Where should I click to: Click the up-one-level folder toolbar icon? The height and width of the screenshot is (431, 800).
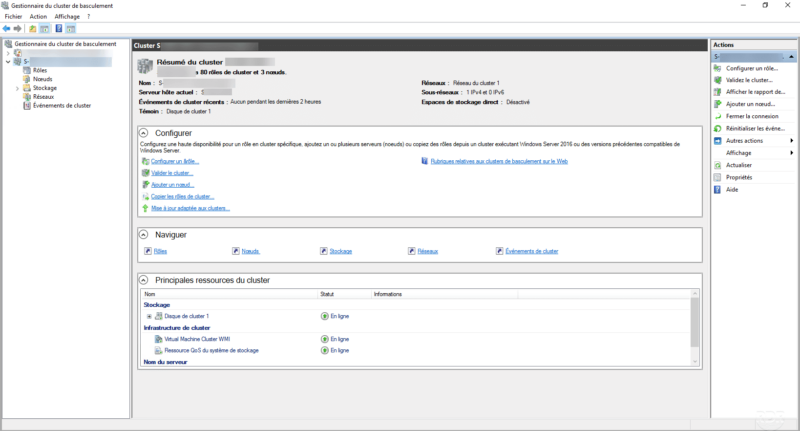pyautogui.click(x=33, y=29)
